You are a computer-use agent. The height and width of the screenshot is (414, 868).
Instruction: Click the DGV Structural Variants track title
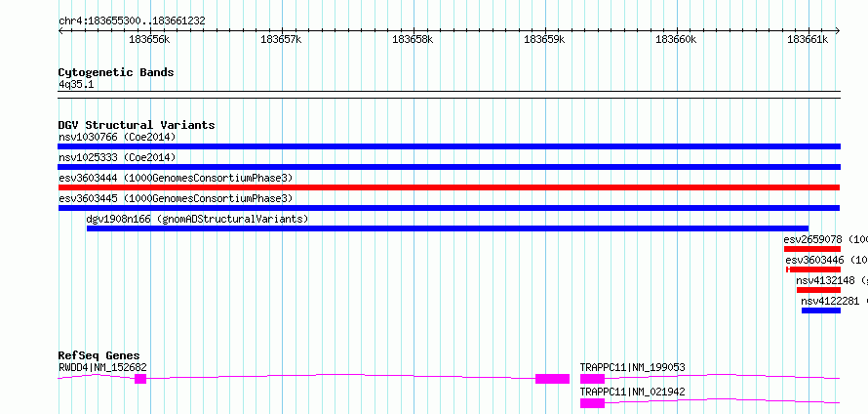[x=137, y=125]
